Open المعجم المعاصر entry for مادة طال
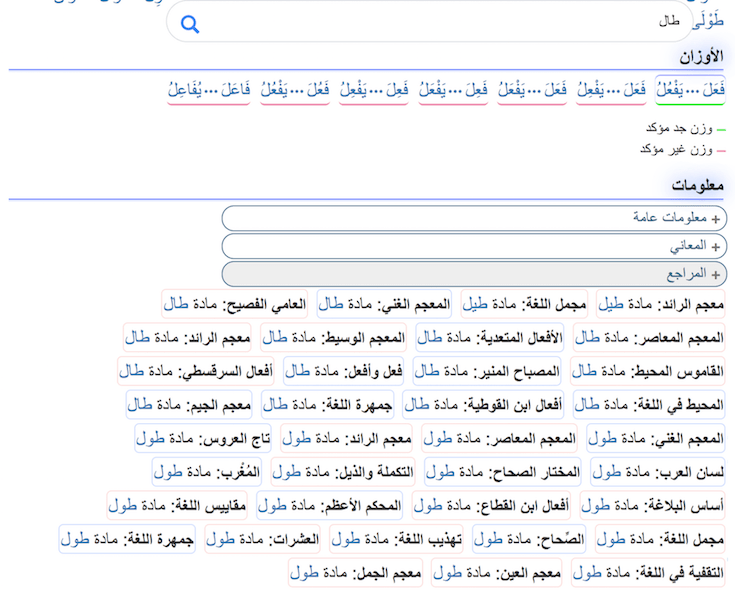This screenshot has height=596, width=735. tap(649, 338)
